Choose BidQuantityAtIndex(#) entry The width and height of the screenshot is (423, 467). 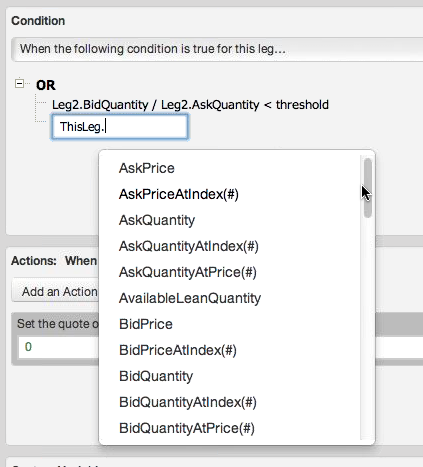point(188,402)
